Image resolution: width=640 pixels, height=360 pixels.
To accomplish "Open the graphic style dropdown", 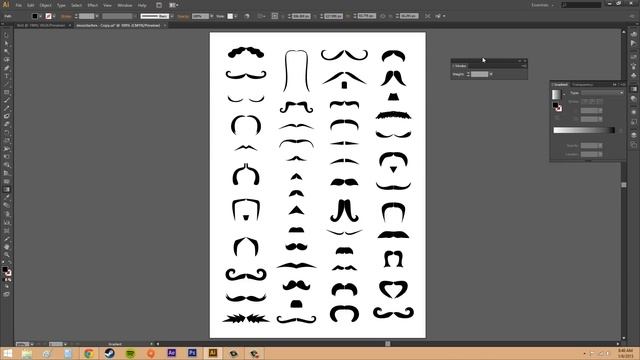I will click(236, 16).
